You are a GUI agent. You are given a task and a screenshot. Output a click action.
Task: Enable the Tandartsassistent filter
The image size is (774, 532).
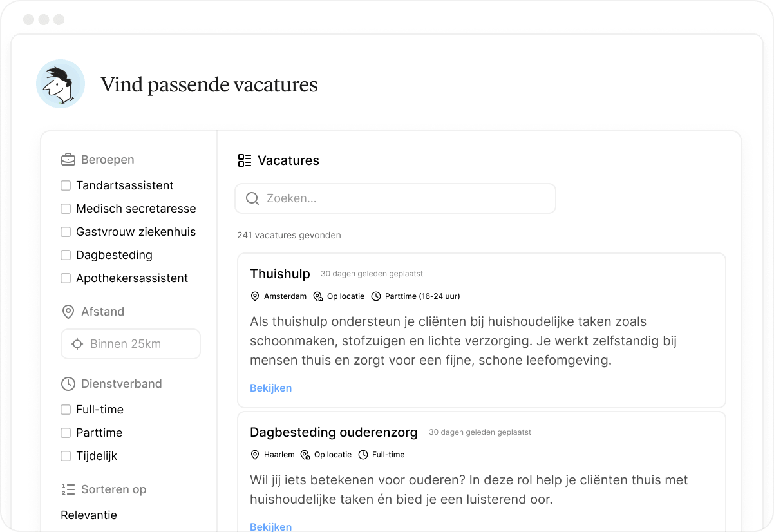[x=65, y=185]
